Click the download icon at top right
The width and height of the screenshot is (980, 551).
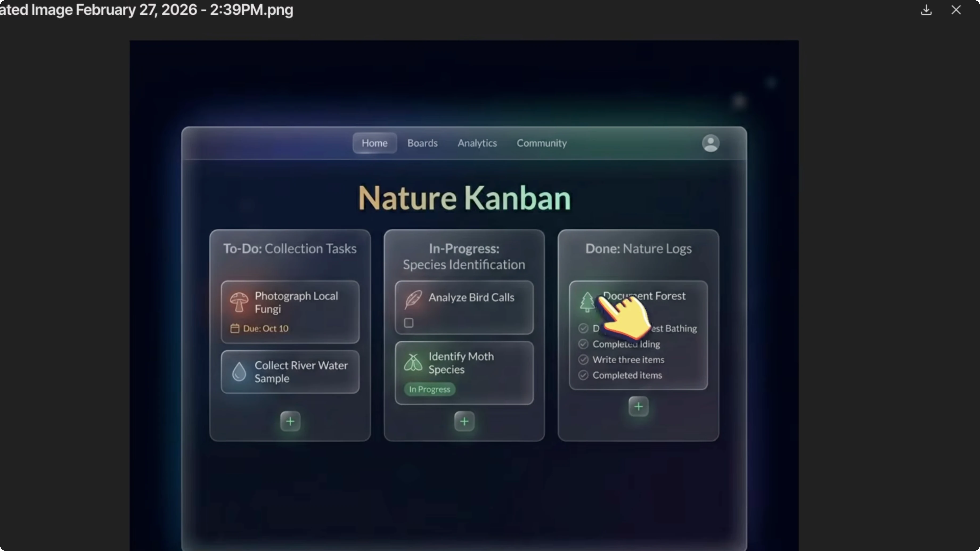pyautogui.click(x=926, y=10)
